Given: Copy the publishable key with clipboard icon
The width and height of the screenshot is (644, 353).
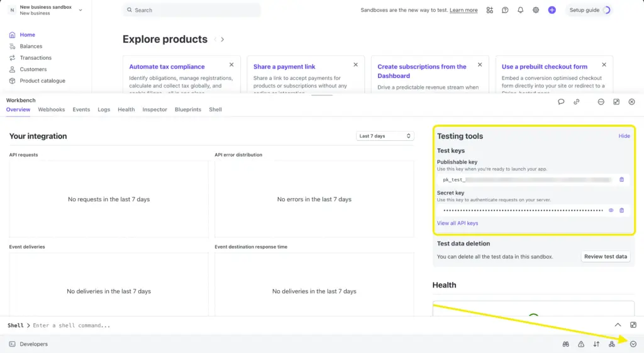Looking at the screenshot, I should [622, 179].
